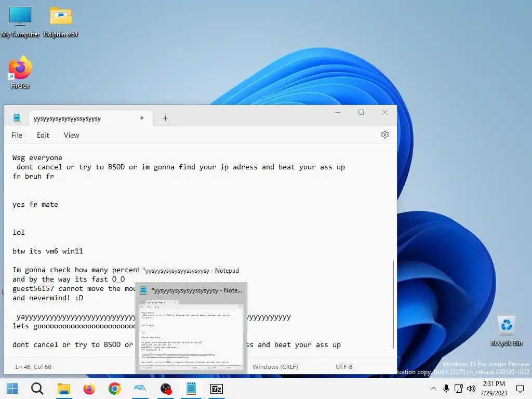532x399 pixels.
Task: Launch Firefox from the taskbar
Action: click(x=89, y=389)
